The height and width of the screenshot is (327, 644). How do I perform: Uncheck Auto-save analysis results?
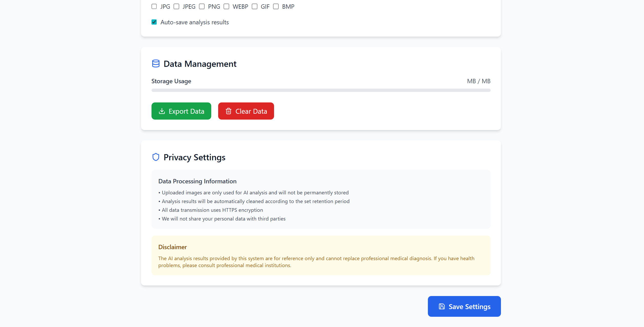pos(154,22)
